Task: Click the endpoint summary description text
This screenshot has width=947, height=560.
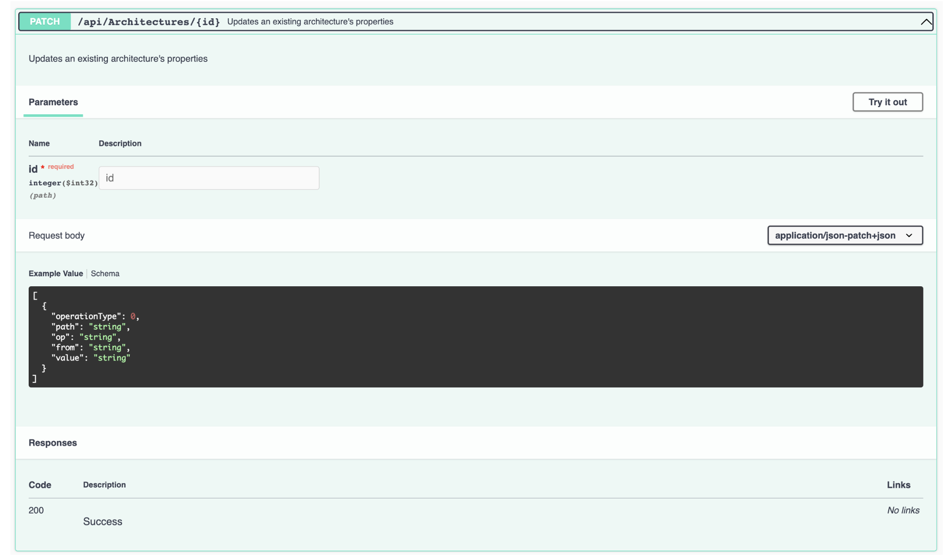Action: click(310, 21)
